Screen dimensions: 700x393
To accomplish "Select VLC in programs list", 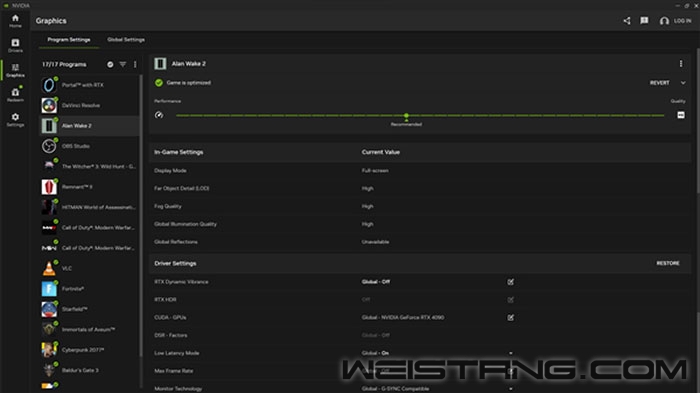I will pos(89,268).
